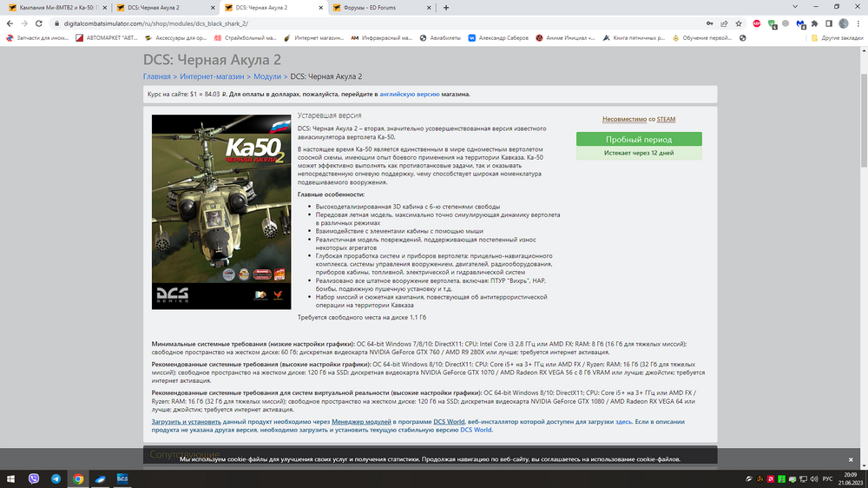868x488 pixels.
Task: Open the Запчасти для ином... bookmark
Action: [x=37, y=38]
